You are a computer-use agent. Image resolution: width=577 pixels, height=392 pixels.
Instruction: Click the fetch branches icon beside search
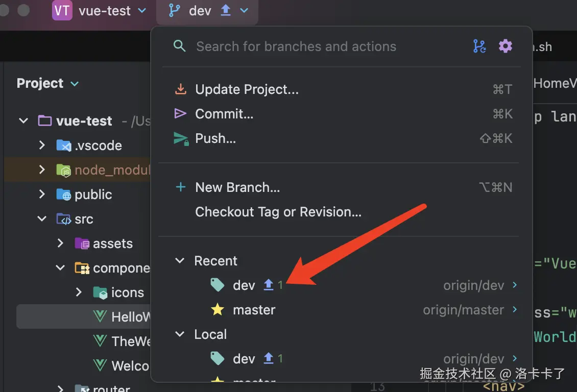[x=479, y=46]
